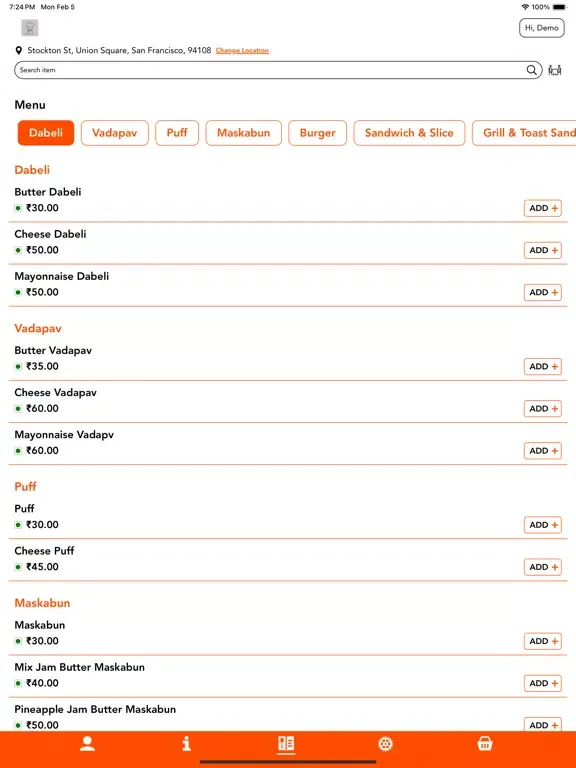Image resolution: width=576 pixels, height=768 pixels.
Task: Add Mayonnaise Dabeli to cart
Action: coord(543,292)
